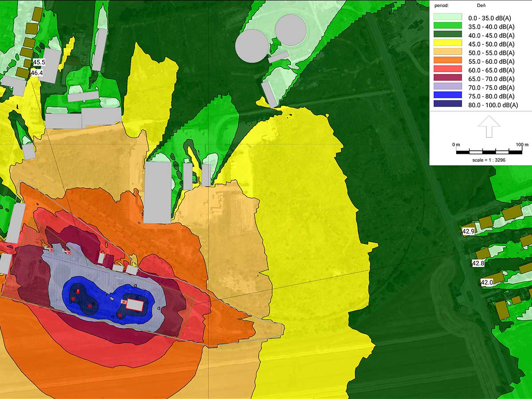Choose the 80.0 - 100.0 dB(A) dark blue swatch
Viewport: 532px width, 399px height.
click(448, 105)
